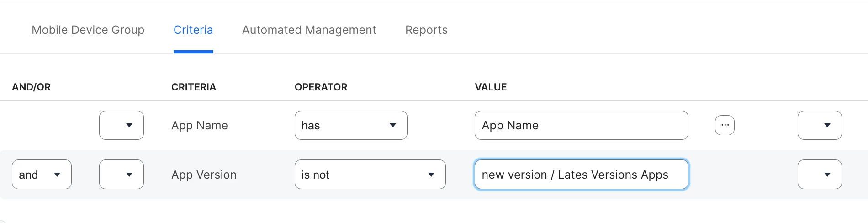Click the VALUE column header
The height and width of the screenshot is (223, 868).
(x=491, y=87)
